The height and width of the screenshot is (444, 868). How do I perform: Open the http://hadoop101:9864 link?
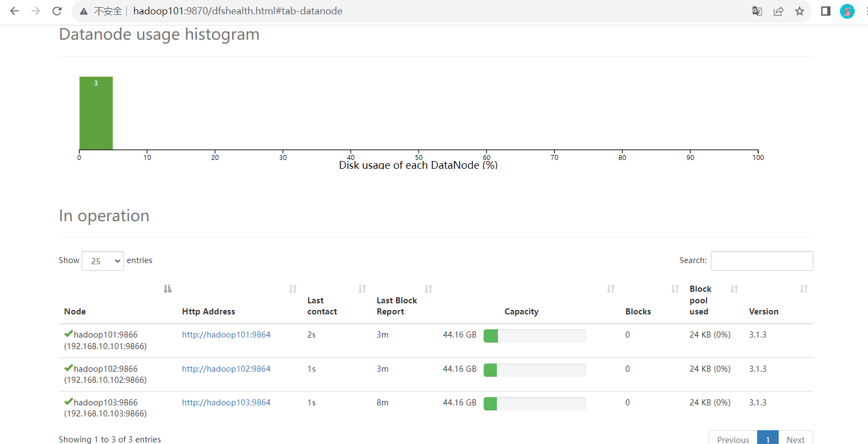coord(226,335)
